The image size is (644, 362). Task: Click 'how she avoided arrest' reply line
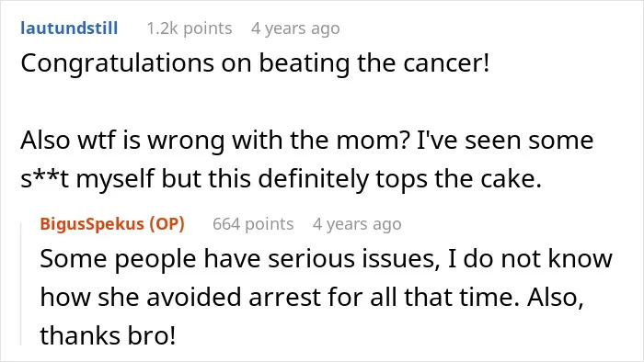312,297
